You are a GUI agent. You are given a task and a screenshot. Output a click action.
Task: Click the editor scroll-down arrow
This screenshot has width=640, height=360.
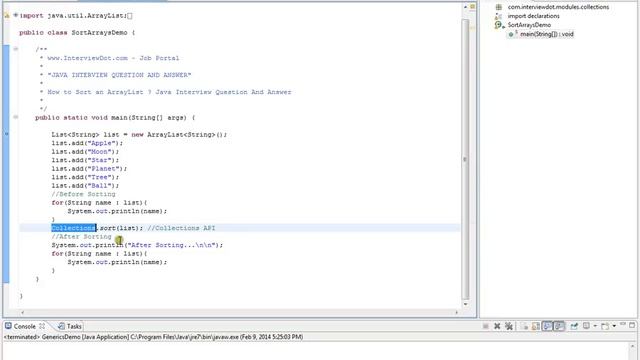pyautogui.click(x=465, y=304)
